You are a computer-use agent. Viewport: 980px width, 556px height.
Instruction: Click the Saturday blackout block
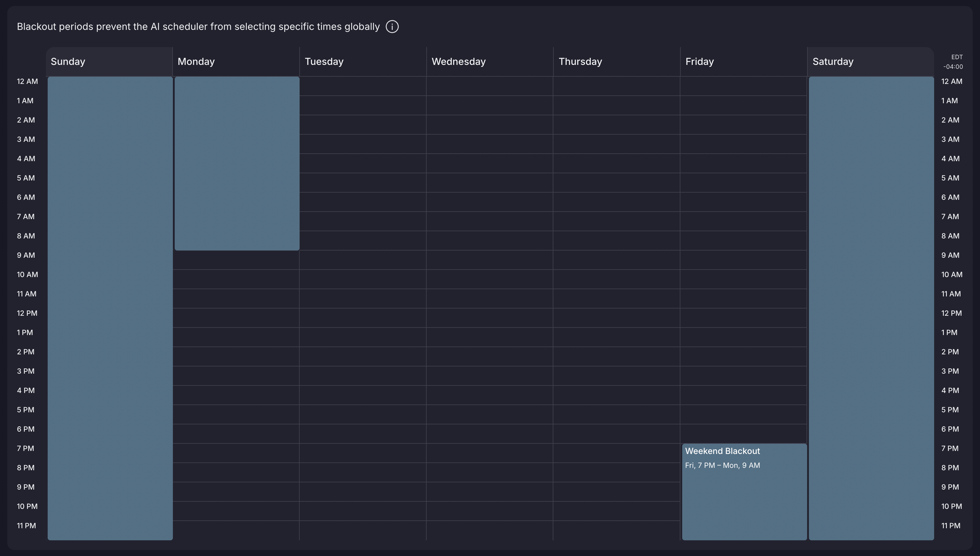click(871, 308)
